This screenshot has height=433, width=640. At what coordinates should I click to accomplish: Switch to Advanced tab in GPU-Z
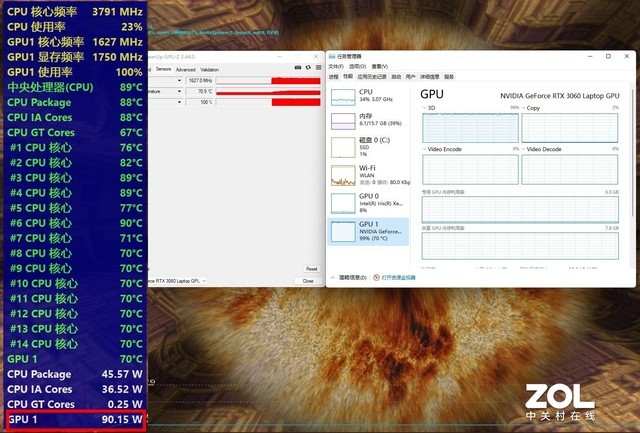click(186, 70)
